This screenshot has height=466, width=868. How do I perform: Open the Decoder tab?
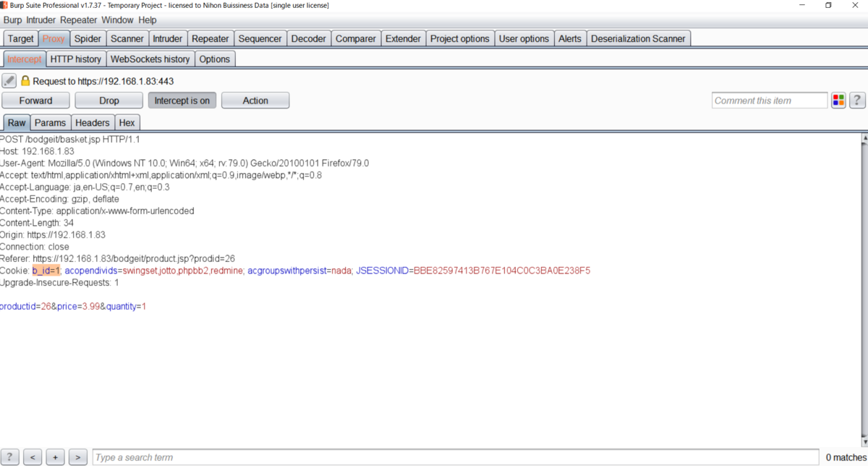point(309,38)
